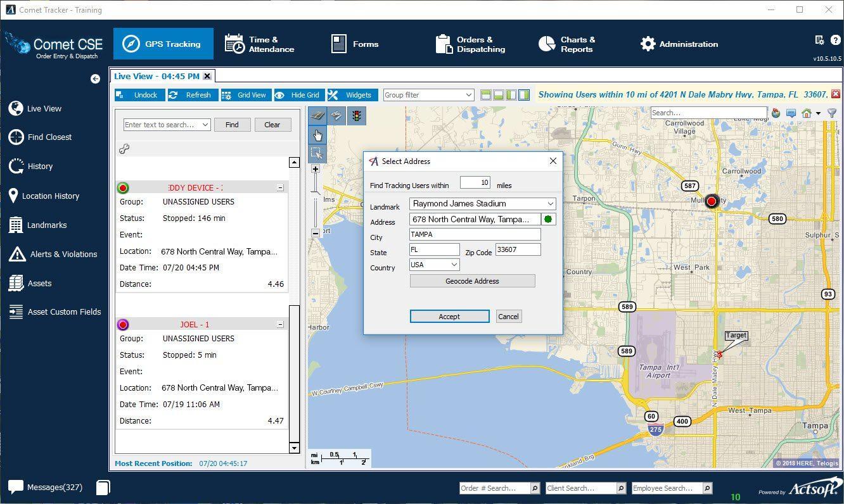This screenshot has height=504, width=844.
Task: Click the wrench settings icon in user list
Action: [x=124, y=149]
